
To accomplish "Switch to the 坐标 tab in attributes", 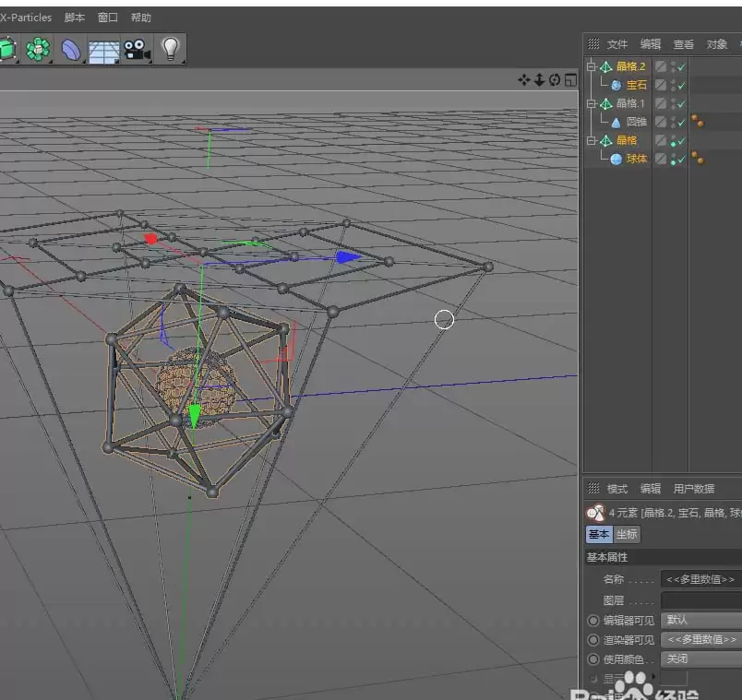I will 627,533.
